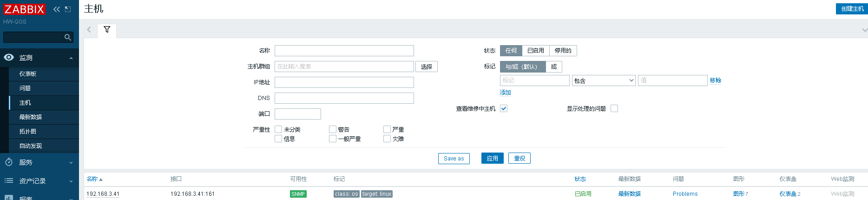868x200 pixels.
Task: Go to 仪表板 in the sidebar
Action: point(28,74)
